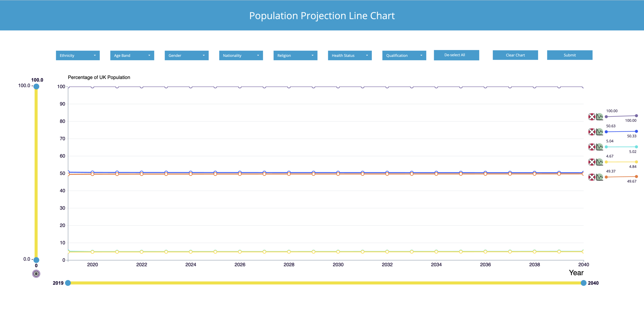The image size is (644, 334).
Task: Remove the orange 49.37 series with its X icon
Action: [x=592, y=177]
